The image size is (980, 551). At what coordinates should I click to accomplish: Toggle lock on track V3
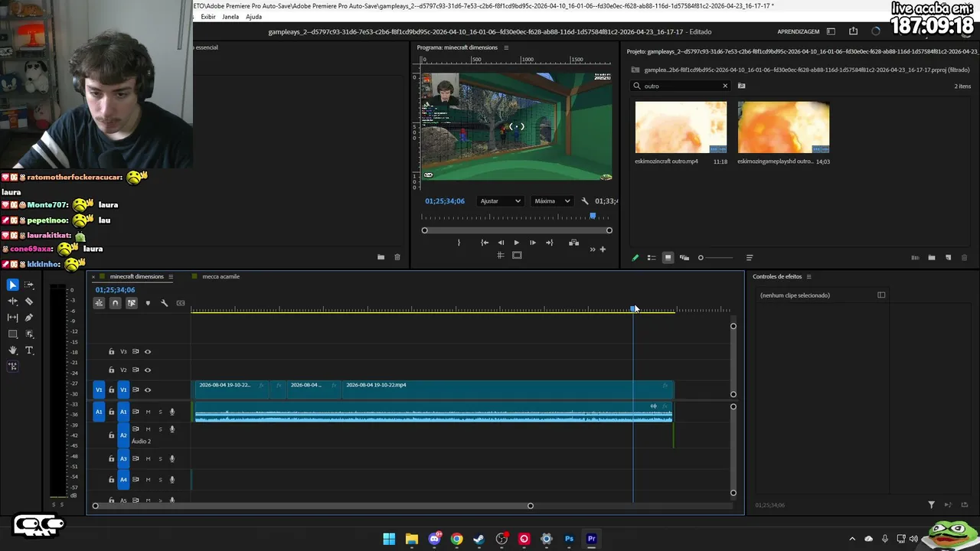[x=111, y=352]
